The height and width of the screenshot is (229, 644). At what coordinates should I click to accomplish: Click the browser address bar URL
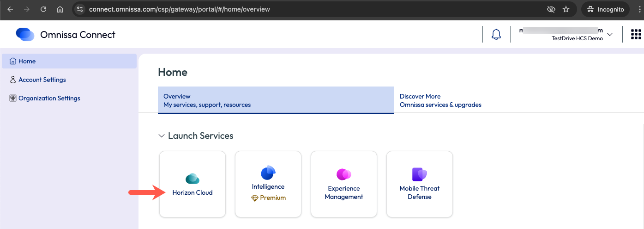(x=180, y=9)
